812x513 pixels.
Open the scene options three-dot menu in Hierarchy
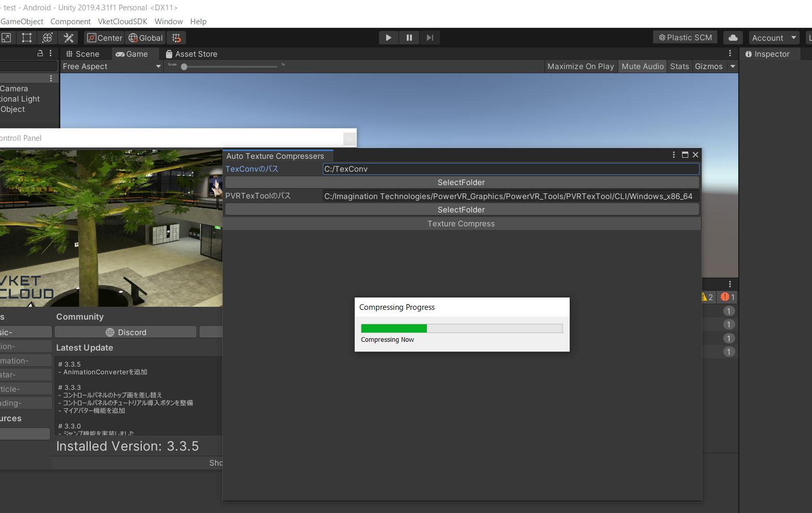(51, 78)
